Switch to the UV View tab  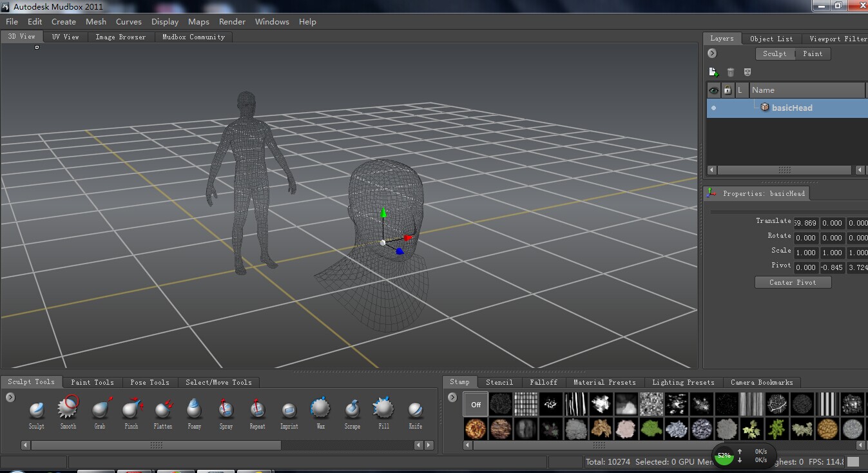(x=66, y=37)
